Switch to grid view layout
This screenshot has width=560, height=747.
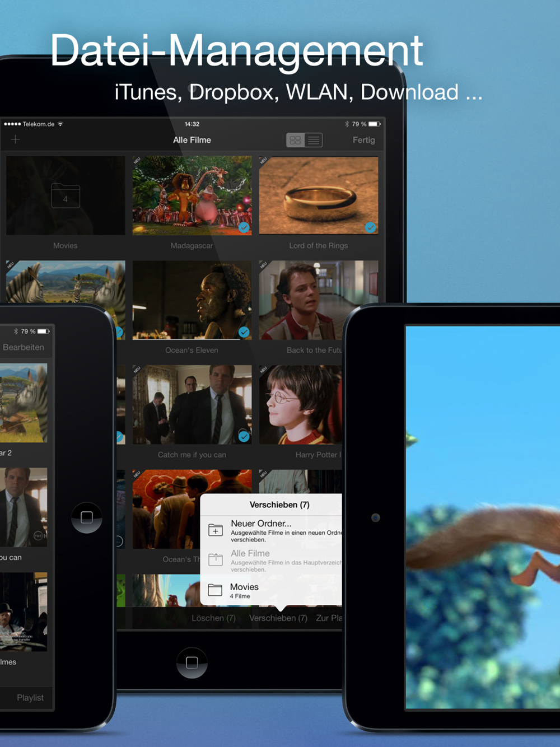pyautogui.click(x=295, y=140)
